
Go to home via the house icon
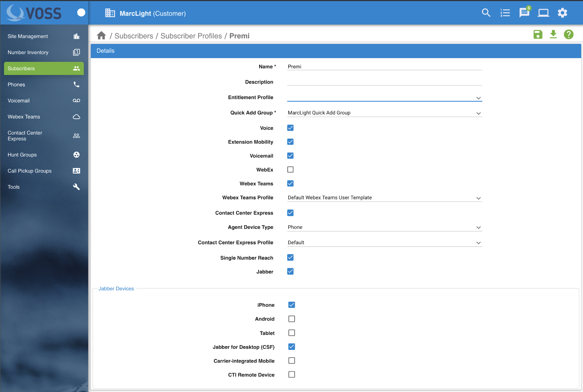[x=101, y=36]
